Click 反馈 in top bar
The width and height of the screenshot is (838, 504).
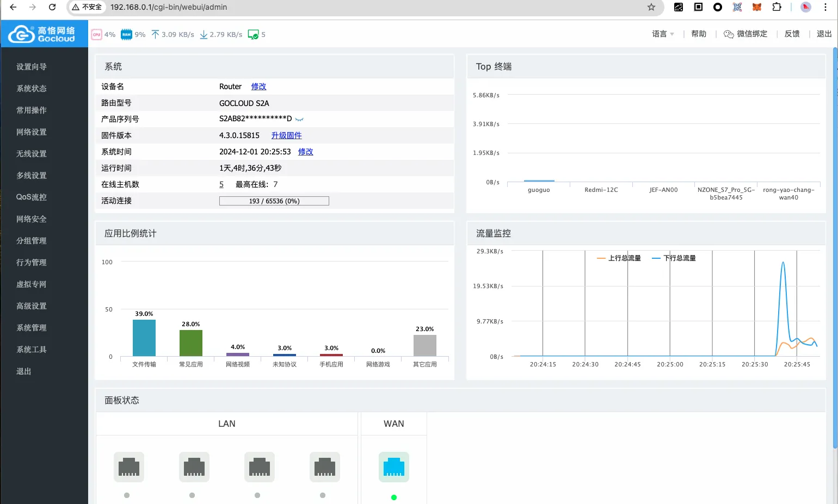[x=792, y=34]
